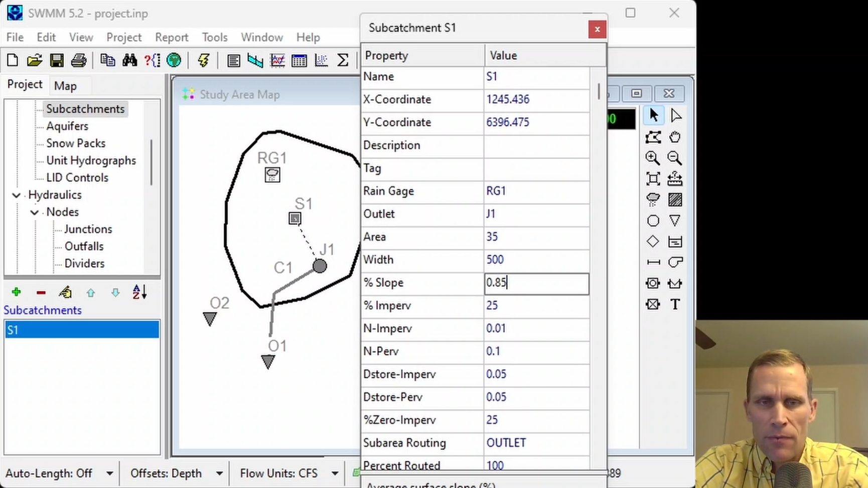Open the Report menu
The image size is (868, 488).
pos(172,38)
